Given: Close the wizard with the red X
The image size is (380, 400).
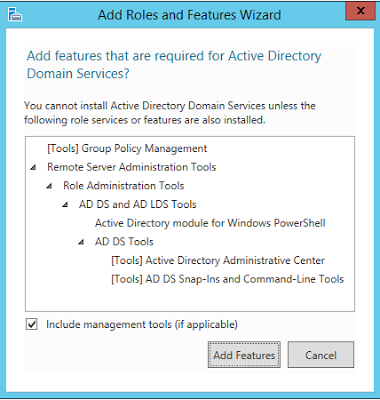Looking at the screenshot, I should point(360,11).
